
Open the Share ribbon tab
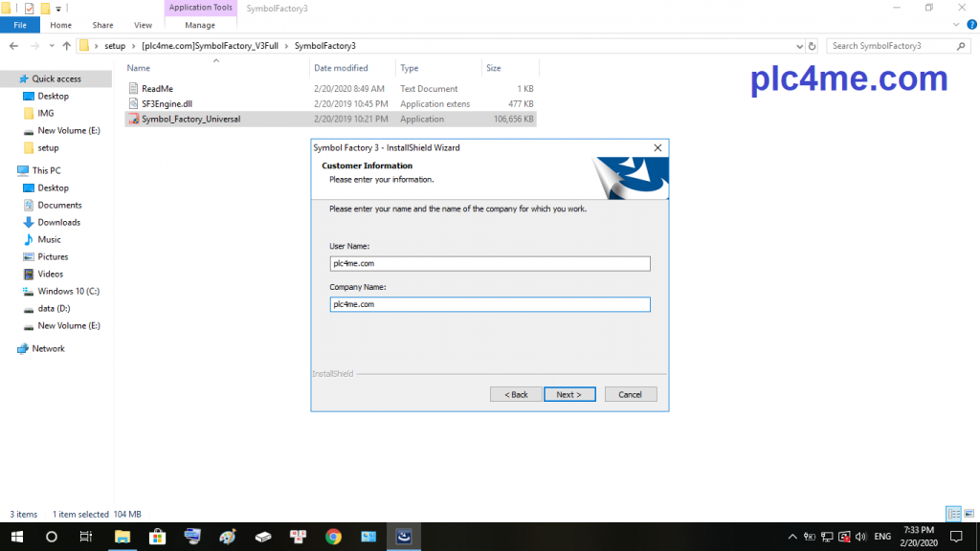pyautogui.click(x=102, y=25)
